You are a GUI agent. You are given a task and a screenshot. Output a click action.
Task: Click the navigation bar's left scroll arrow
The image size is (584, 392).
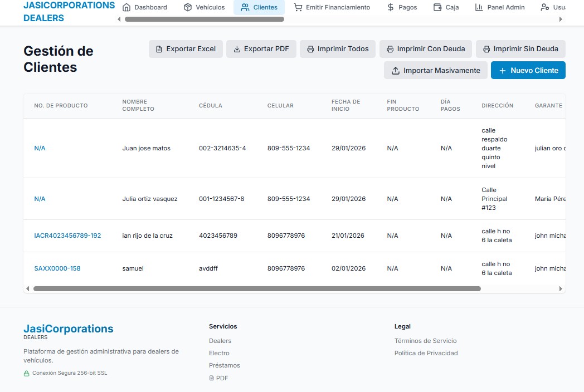(x=119, y=19)
